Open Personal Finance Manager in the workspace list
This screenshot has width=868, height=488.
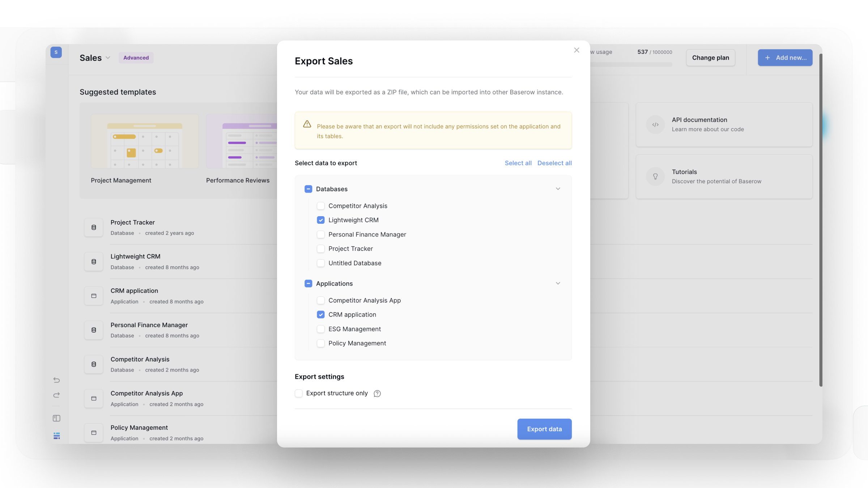149,325
